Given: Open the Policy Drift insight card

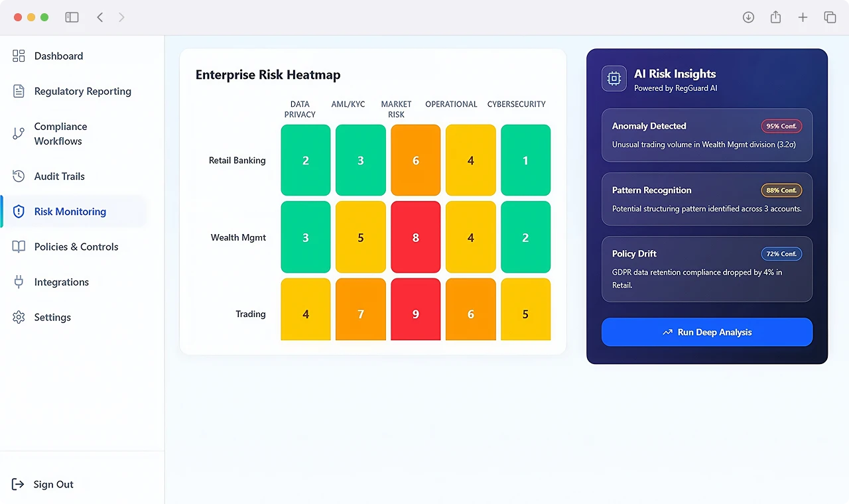Looking at the screenshot, I should (x=707, y=269).
